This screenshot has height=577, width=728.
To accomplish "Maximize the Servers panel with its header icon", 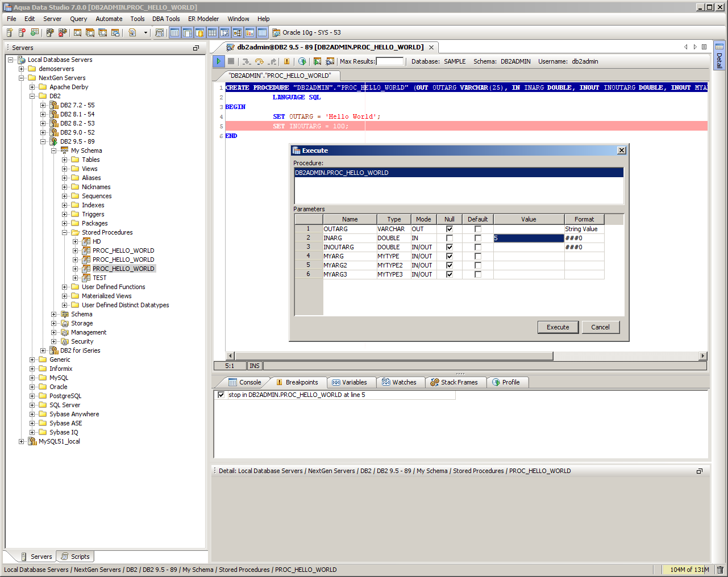I will coord(196,48).
